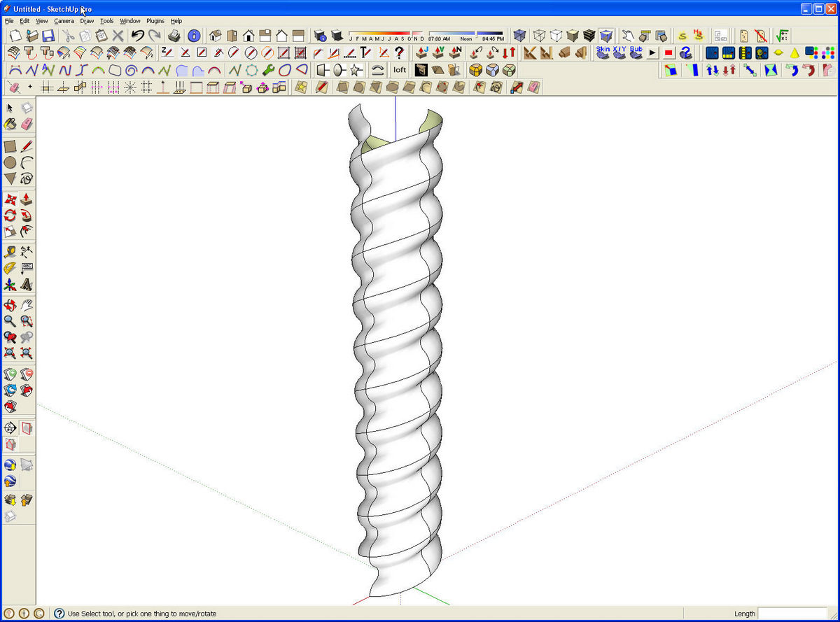Viewport: 840px width, 622px height.
Task: Select the Push/Pull tool
Action: point(25,199)
